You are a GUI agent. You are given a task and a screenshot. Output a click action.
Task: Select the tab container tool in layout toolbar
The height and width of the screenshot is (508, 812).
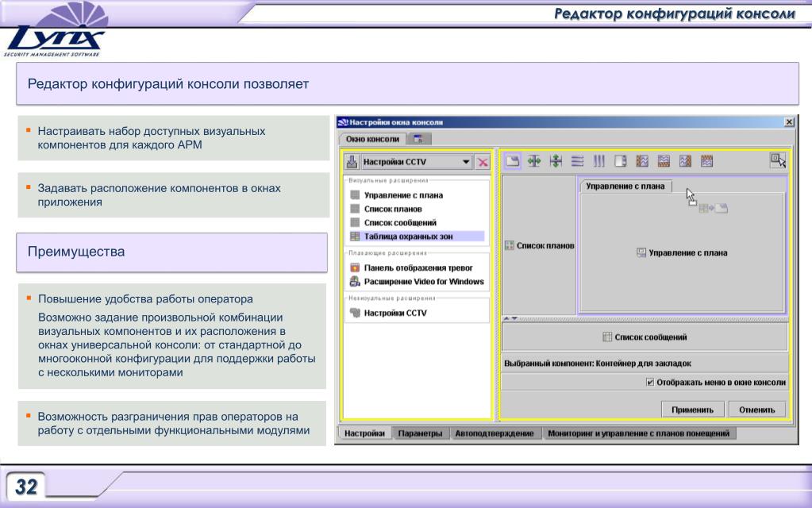[512, 161]
